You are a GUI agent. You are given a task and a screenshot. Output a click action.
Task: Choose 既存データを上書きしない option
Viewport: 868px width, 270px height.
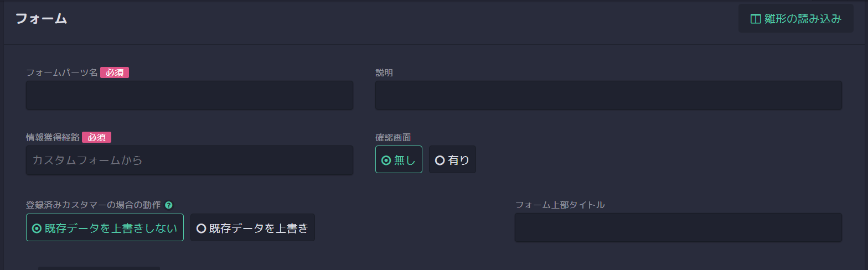pos(105,227)
